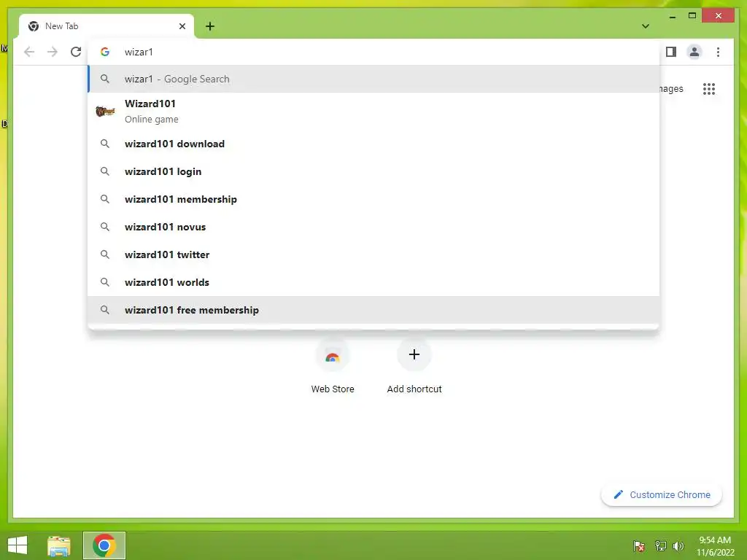Pick wizard101 twitter suggestion
The height and width of the screenshot is (560, 747).
click(x=374, y=254)
